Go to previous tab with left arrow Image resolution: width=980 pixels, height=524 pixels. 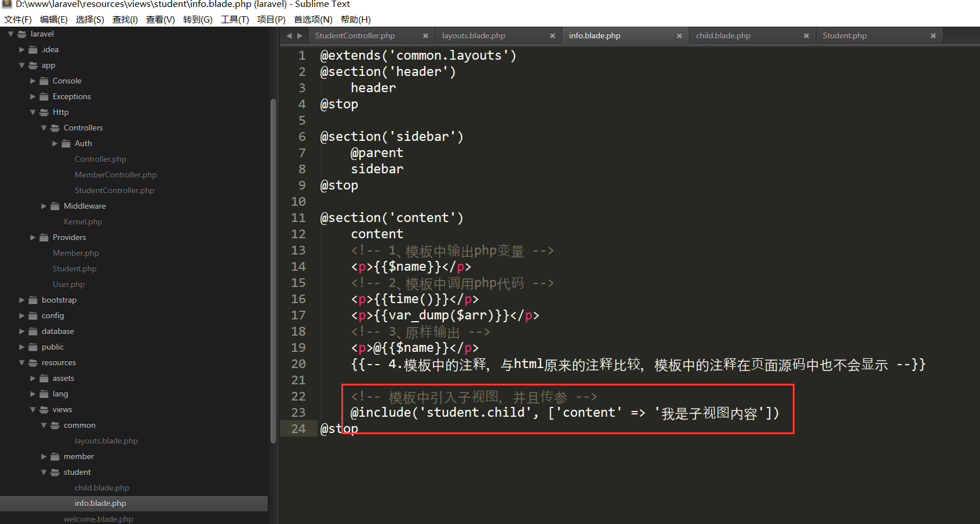(289, 36)
